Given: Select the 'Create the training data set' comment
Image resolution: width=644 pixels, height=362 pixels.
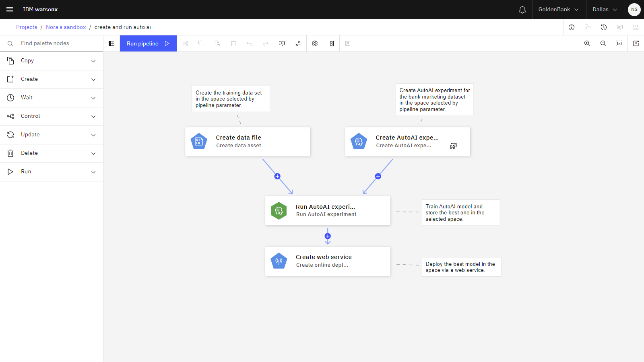Looking at the screenshot, I should (231, 99).
